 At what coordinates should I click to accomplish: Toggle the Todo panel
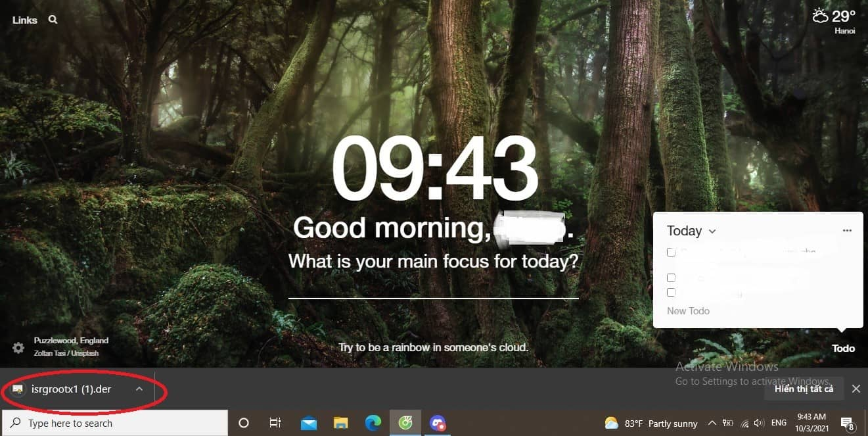click(843, 348)
